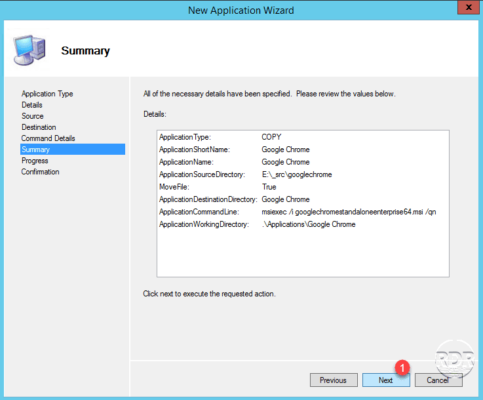
Task: Select the Source step
Action: pos(33,116)
